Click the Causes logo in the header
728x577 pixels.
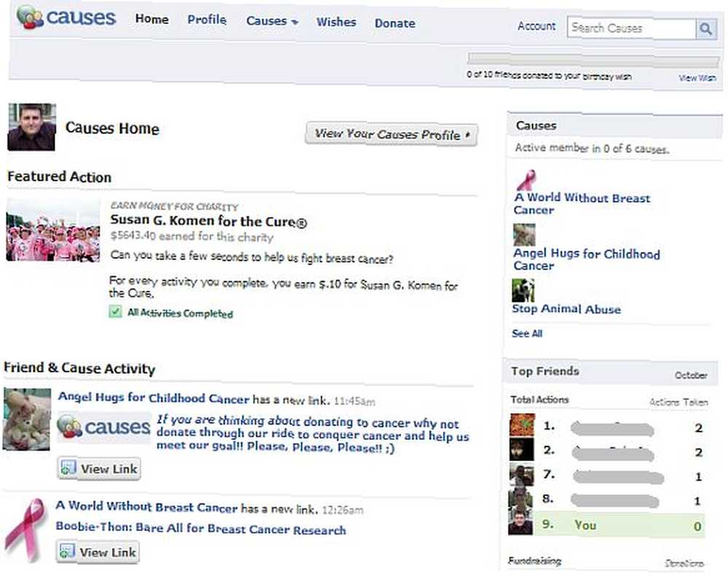click(x=66, y=17)
